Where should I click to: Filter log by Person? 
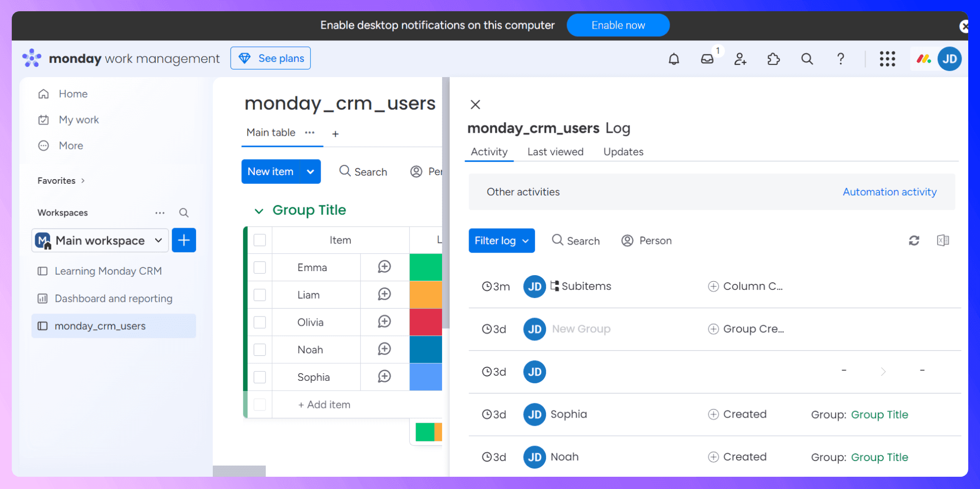[x=646, y=240]
